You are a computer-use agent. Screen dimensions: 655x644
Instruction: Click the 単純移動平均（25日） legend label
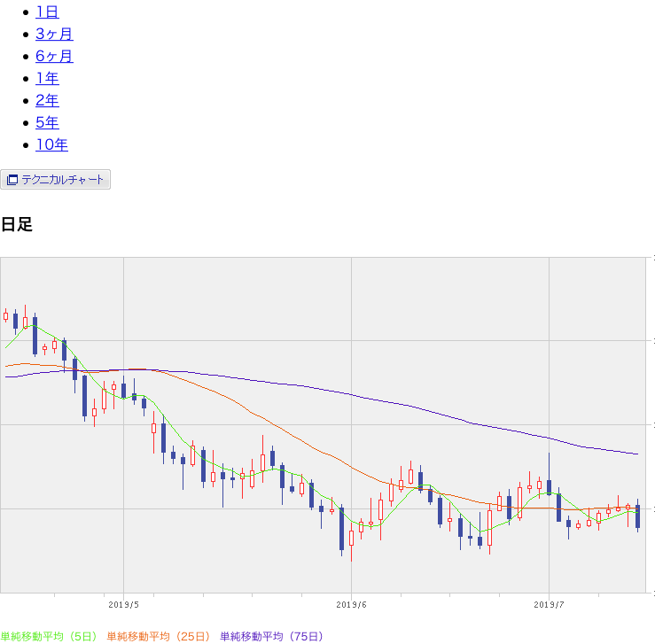[158, 637]
